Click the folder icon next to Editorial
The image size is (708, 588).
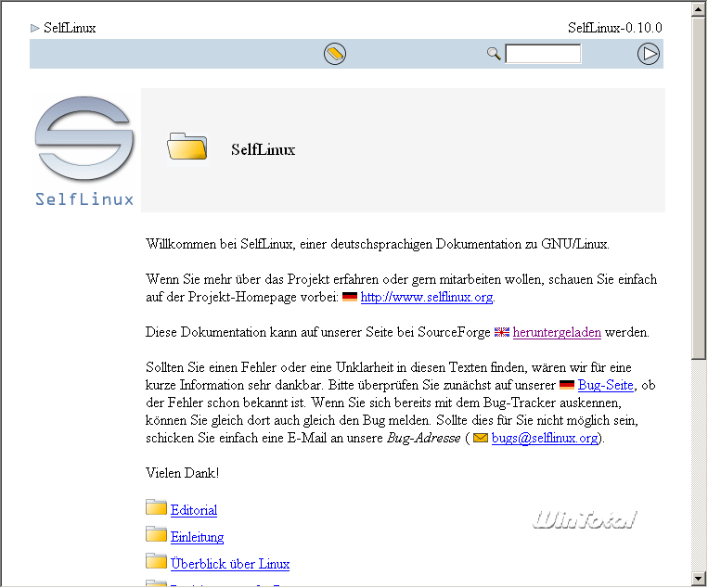tap(156, 507)
